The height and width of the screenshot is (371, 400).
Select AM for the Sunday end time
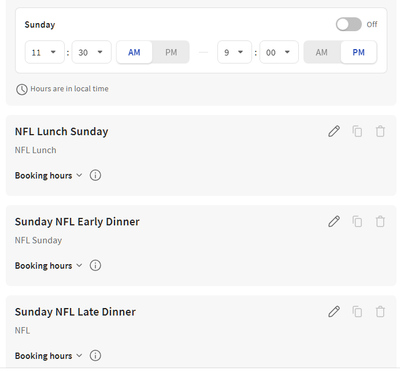(x=322, y=52)
